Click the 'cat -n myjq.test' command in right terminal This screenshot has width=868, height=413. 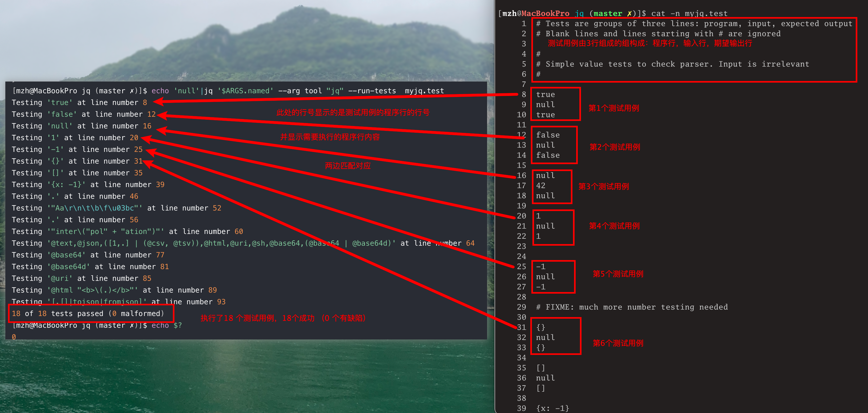pyautogui.click(x=689, y=14)
